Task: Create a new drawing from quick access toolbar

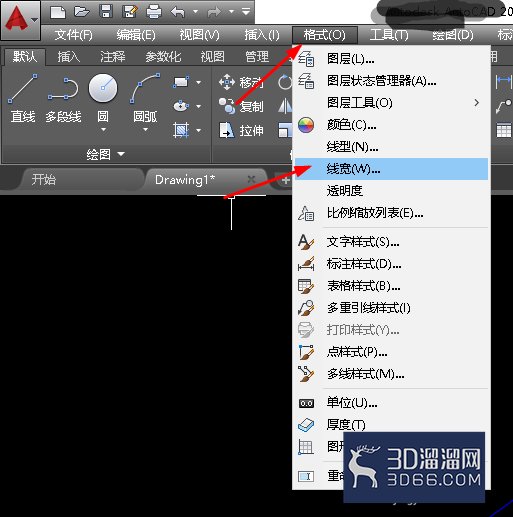Action: [x=58, y=12]
